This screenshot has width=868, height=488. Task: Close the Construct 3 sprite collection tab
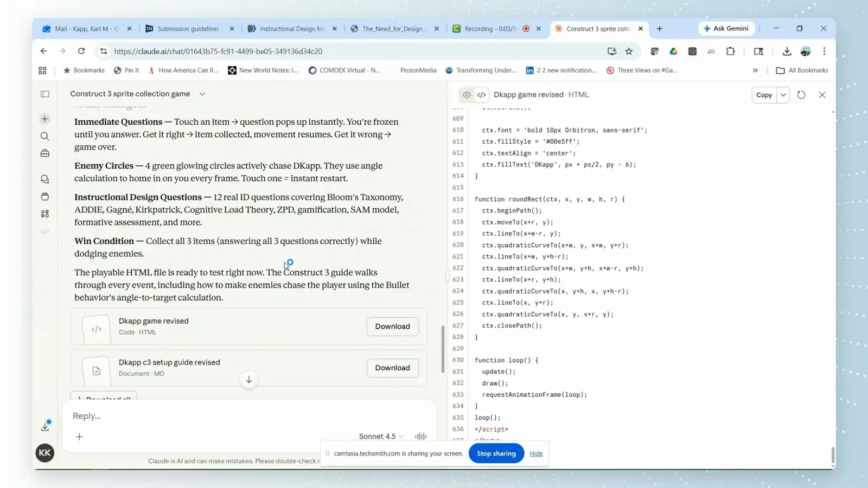(x=641, y=29)
